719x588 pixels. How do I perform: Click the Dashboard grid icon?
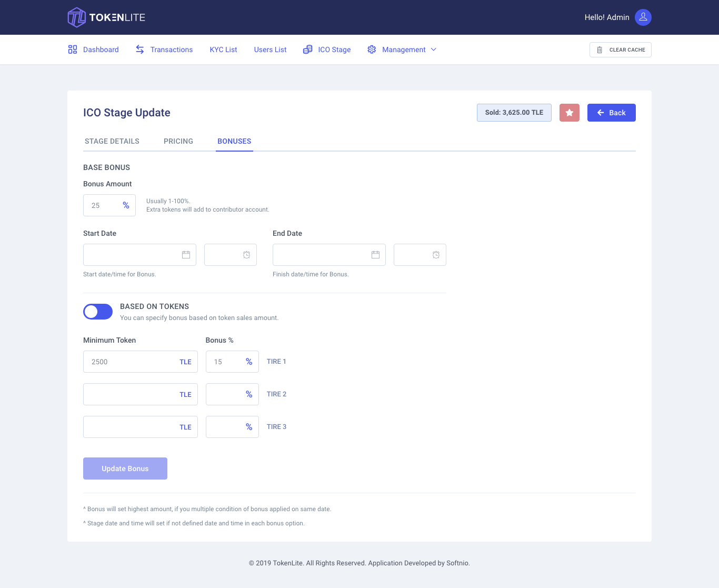(73, 49)
